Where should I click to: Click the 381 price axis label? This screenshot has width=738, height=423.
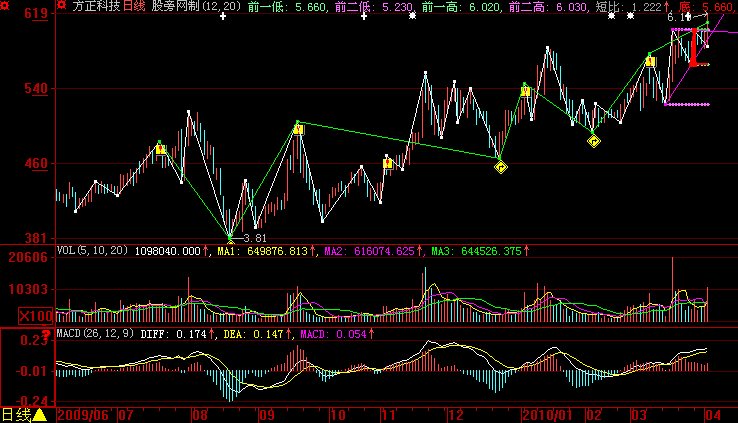pyautogui.click(x=36, y=238)
